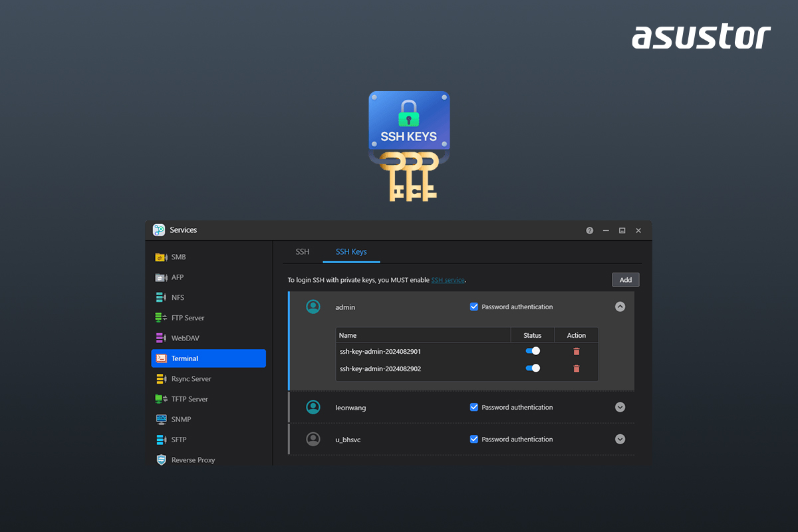Screen dimensions: 798x532
Task: Delete key ssh-key-admin-2024082901 with trash icon
Action: pyautogui.click(x=577, y=351)
